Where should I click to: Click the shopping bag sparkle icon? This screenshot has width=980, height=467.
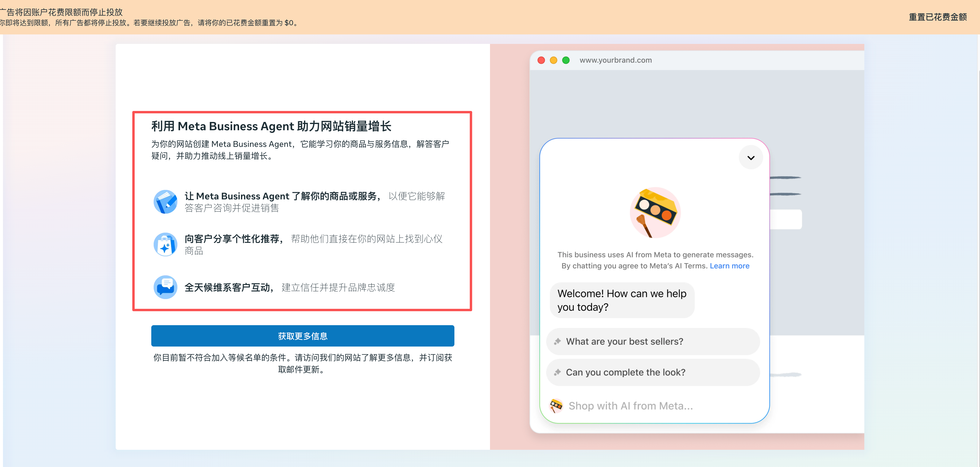pos(165,244)
